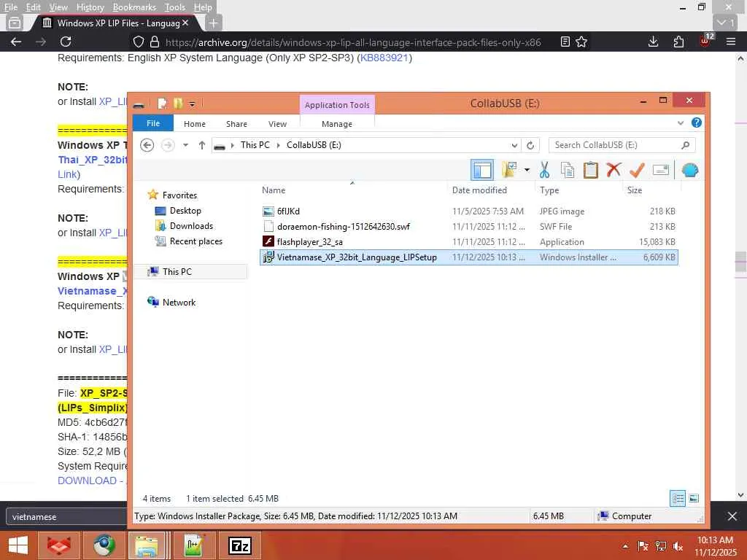
Task: Open 7-Zip from the taskbar
Action: coord(240,545)
